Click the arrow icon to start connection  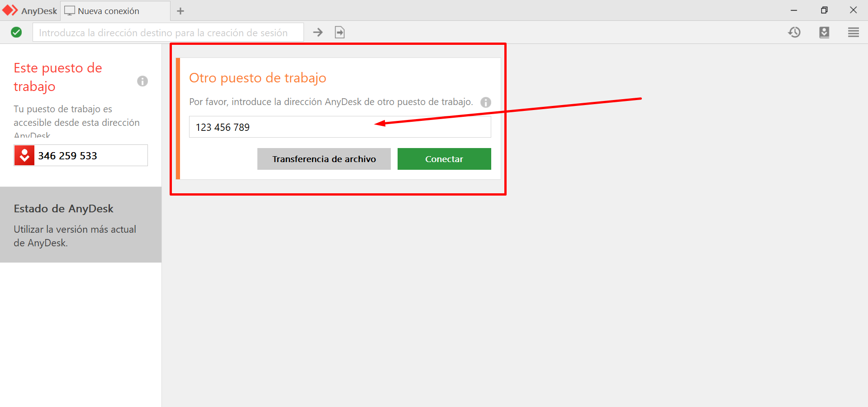pyautogui.click(x=318, y=32)
